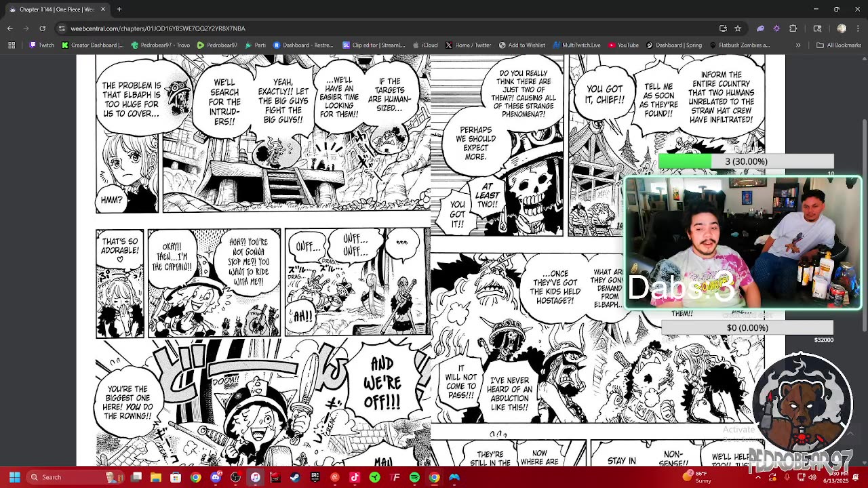This screenshot has width=868, height=488.
Task: Open the Pedrobear97 - Trovo bookmark
Action: coord(161,45)
